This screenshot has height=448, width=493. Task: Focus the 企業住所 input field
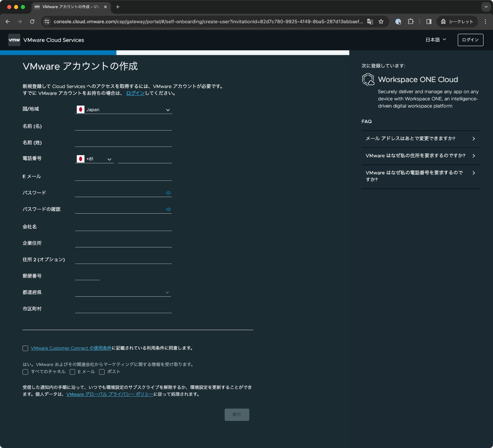tap(124, 243)
